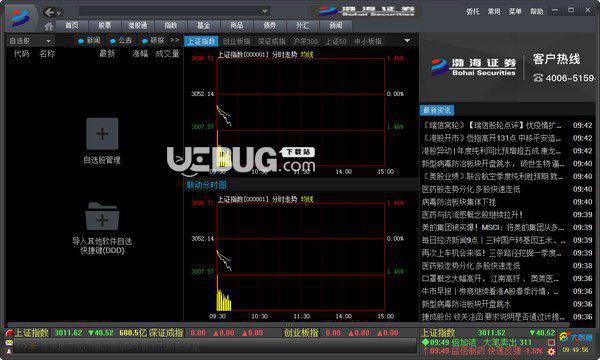This screenshot has height=360, width=600.
Task: Sort watchlist by 最新 column
Action: pyautogui.click(x=107, y=54)
